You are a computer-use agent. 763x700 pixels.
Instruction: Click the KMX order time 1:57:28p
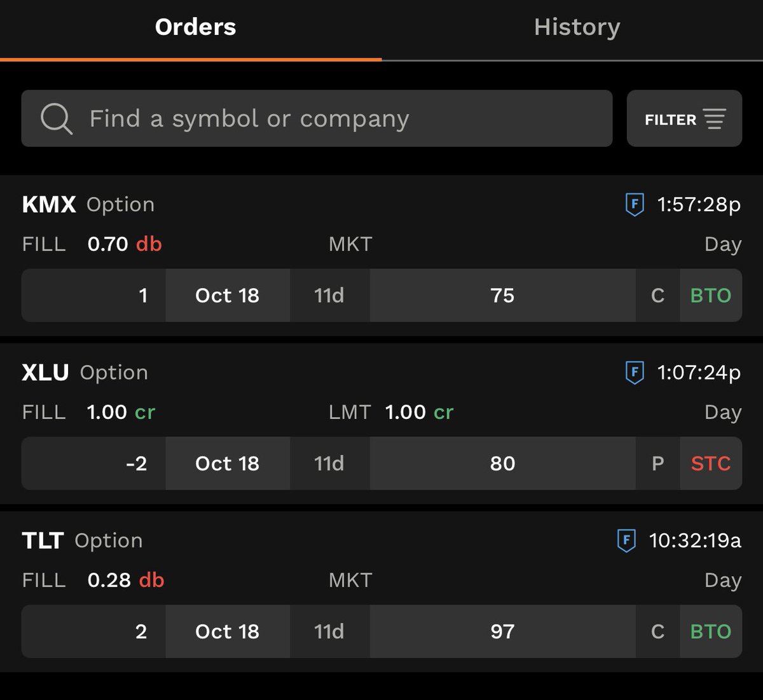click(x=699, y=205)
